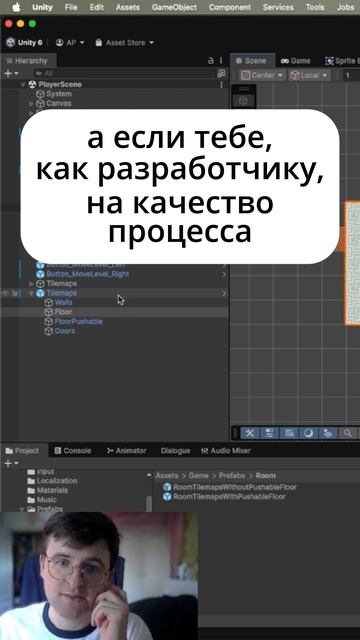
Task: Toggle the Tilemaps prefab visibility eye icon
Action: click(x=5, y=293)
